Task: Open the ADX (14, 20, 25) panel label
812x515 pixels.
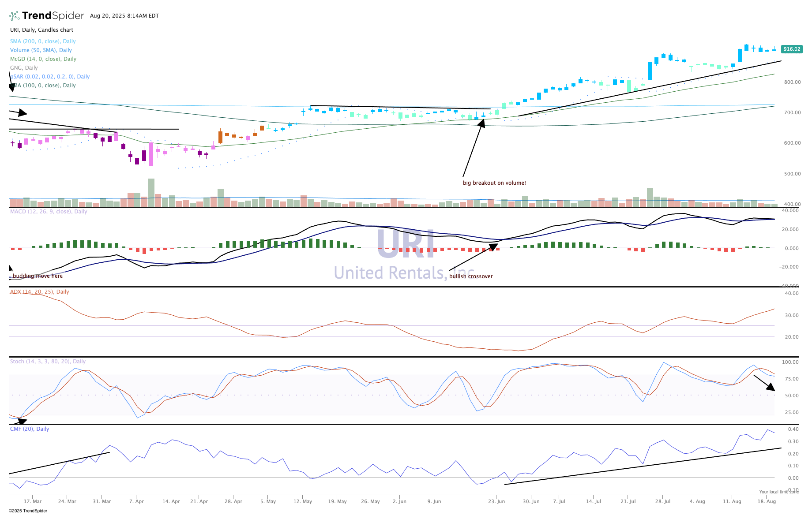Action: [x=39, y=292]
